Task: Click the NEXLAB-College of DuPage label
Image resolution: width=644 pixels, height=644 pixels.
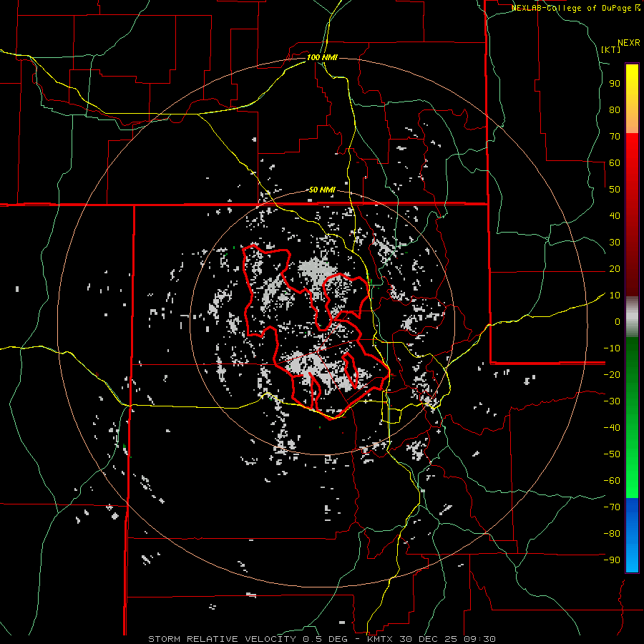Action: [575, 8]
